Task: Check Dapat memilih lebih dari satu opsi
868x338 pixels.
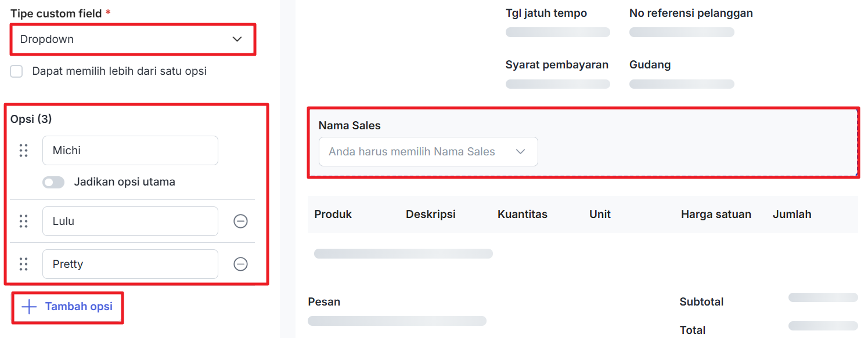Action: 17,71
